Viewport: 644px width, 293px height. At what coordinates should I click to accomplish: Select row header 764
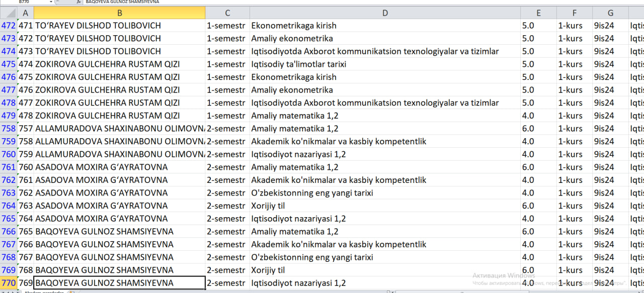pyautogui.click(x=8, y=206)
